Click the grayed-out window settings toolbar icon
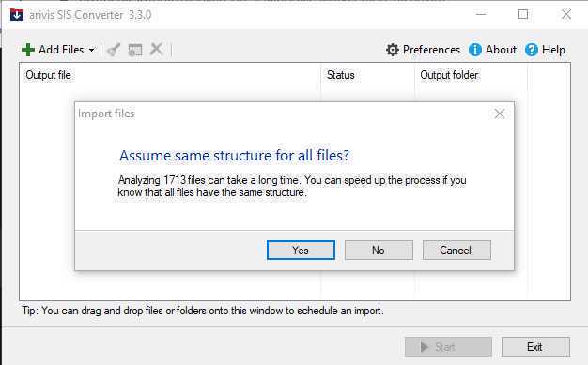 point(135,50)
